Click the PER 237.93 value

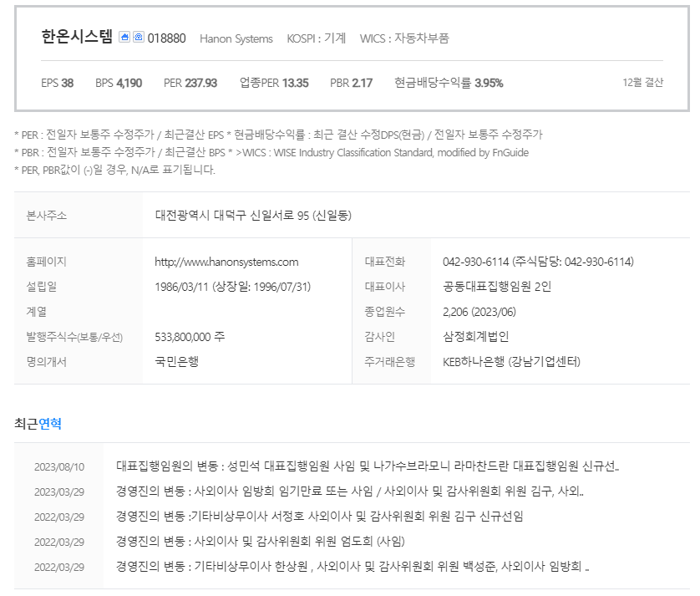tap(190, 83)
